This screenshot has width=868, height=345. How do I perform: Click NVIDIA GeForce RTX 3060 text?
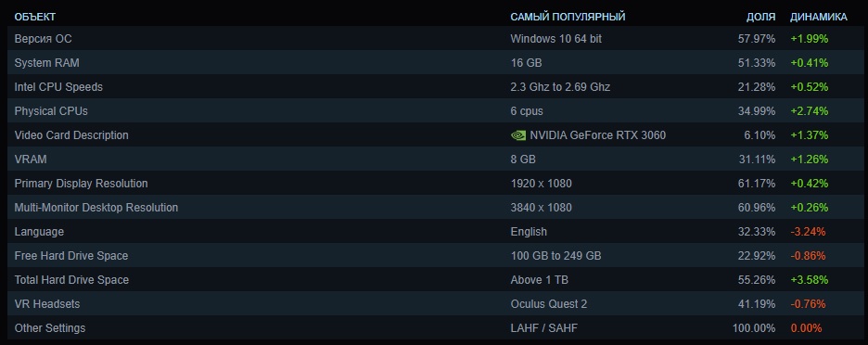coord(598,135)
